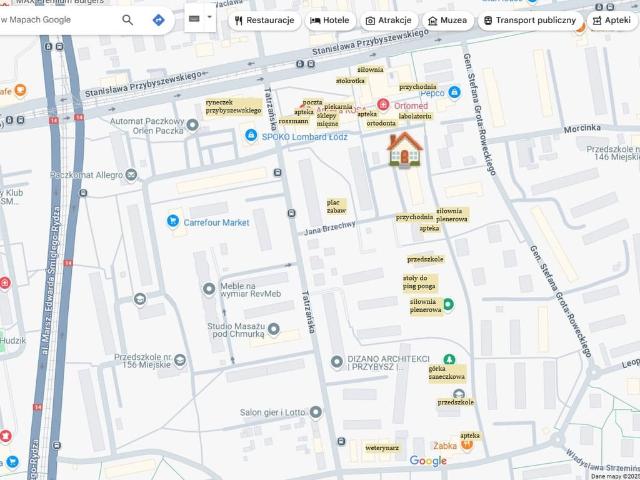Select the Carrefour Market shopping pin
The width and height of the screenshot is (640, 480).
(173, 221)
